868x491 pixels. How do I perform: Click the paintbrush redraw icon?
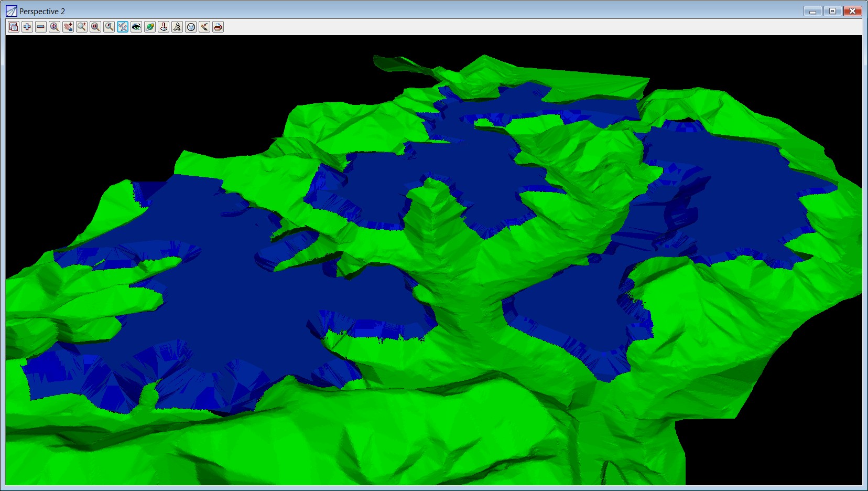pos(204,27)
